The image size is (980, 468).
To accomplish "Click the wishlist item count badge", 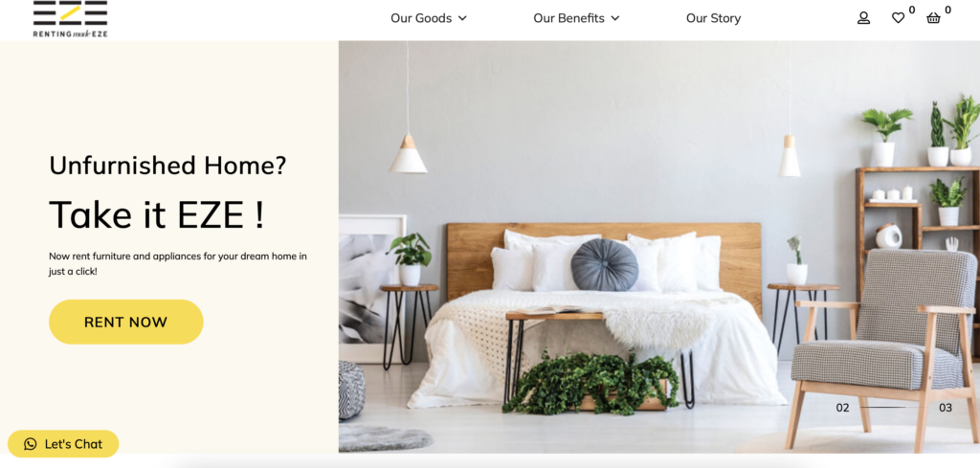I will pos(912,10).
